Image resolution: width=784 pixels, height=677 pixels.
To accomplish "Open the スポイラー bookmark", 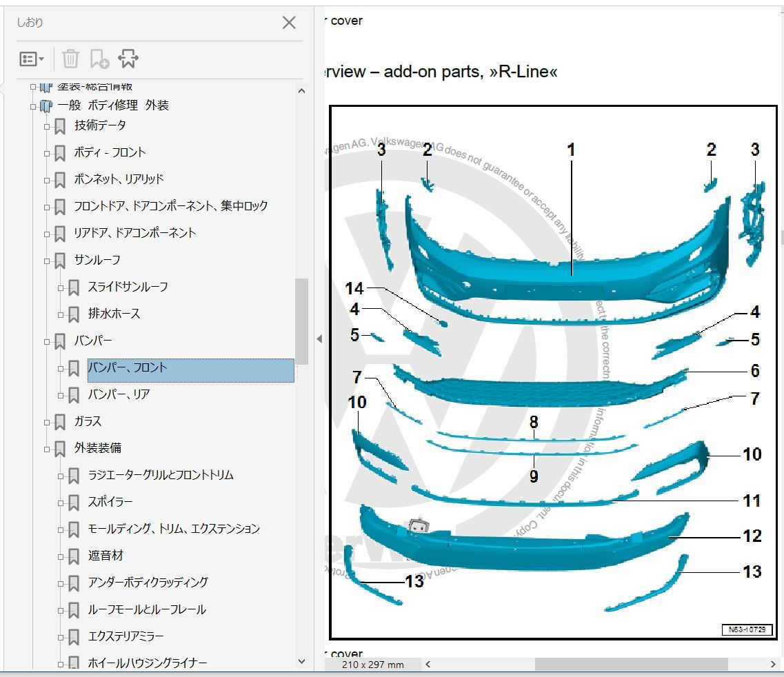I will (110, 501).
